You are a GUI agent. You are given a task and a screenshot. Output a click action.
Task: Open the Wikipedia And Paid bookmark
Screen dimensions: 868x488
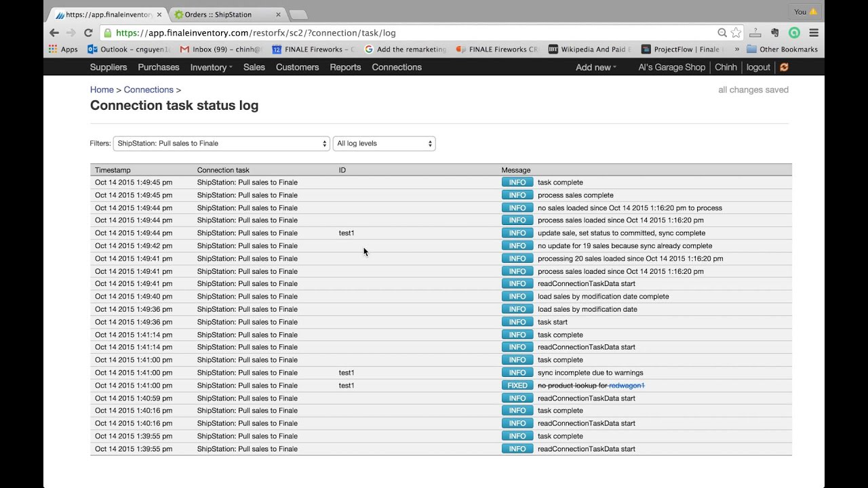point(589,49)
